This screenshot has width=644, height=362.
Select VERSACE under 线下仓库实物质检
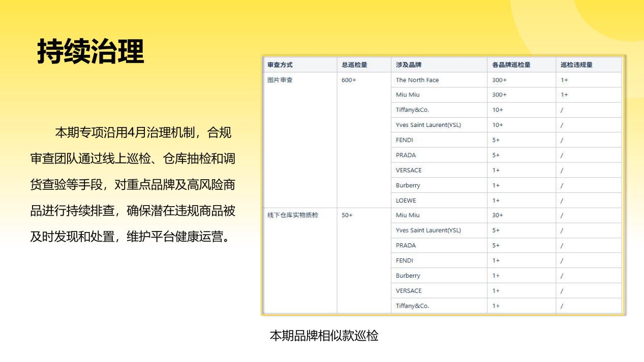pyautogui.click(x=409, y=290)
